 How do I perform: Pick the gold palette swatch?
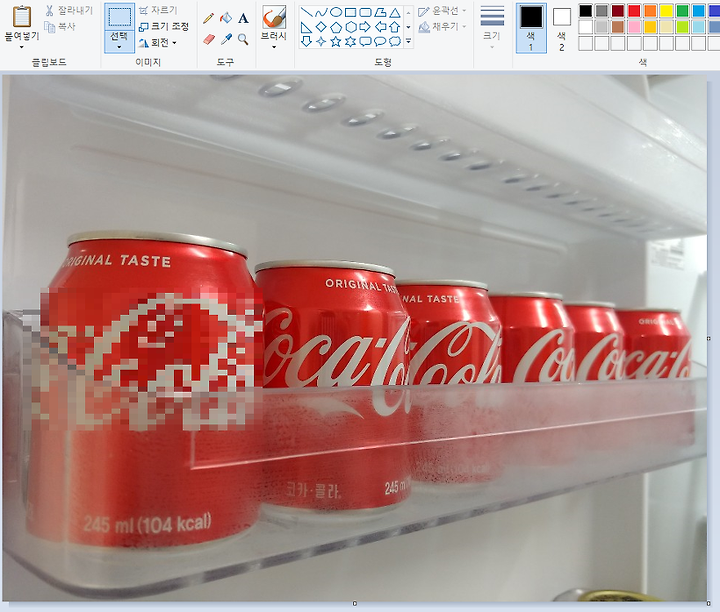pos(650,27)
